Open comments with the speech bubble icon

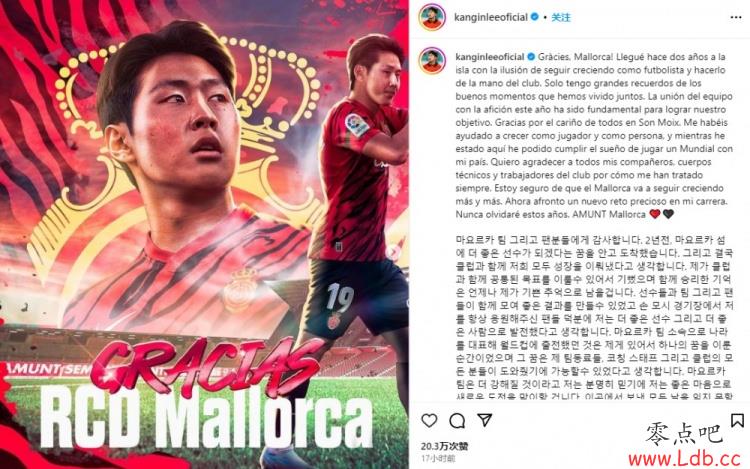457,421
